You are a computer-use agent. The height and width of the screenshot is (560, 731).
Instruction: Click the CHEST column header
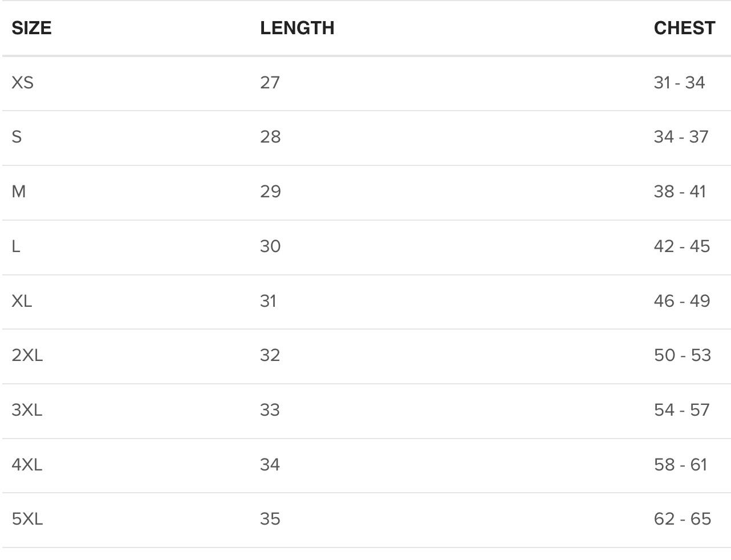point(684,28)
